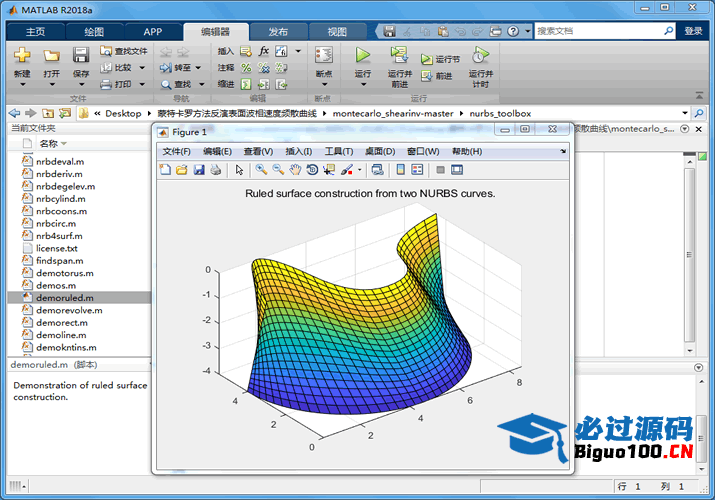The image size is (715, 500).
Task: Click Find Files (查找文件) in ribbon
Action: click(x=124, y=51)
